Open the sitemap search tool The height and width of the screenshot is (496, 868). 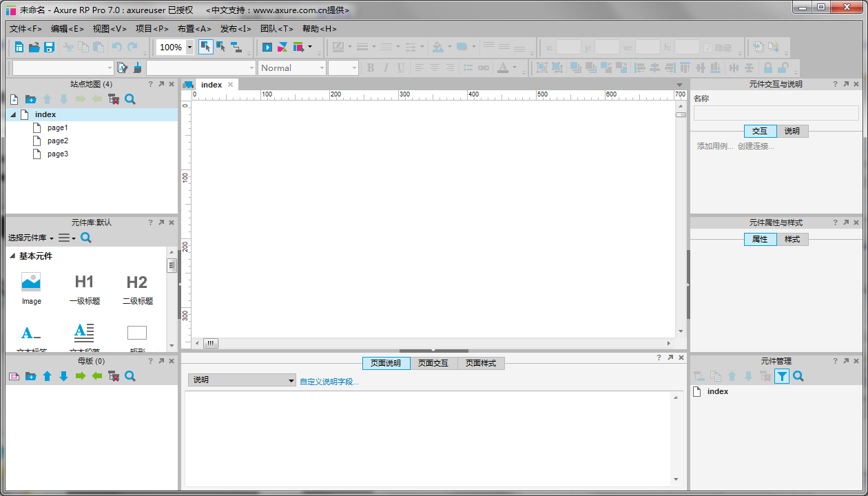coord(130,99)
